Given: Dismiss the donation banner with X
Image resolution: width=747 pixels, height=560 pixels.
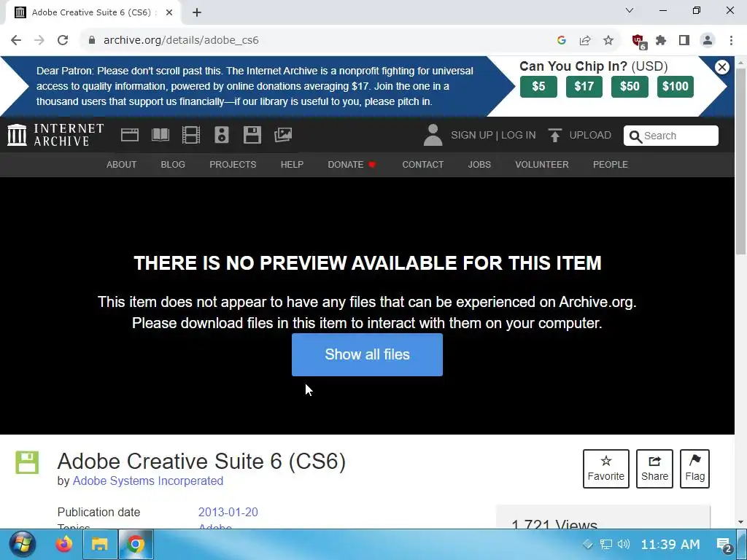Looking at the screenshot, I should point(722,67).
